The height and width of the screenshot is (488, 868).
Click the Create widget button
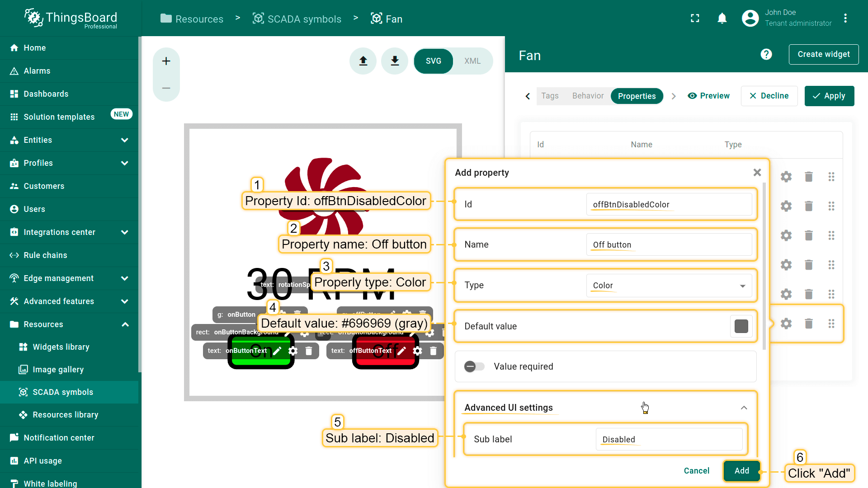(823, 55)
